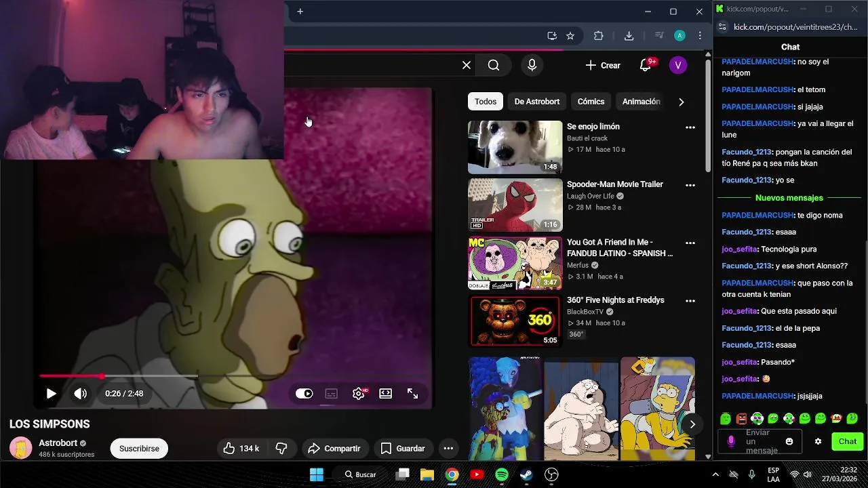The image size is (868, 488).
Task: Open a new Chrome tab
Action: click(x=300, y=12)
